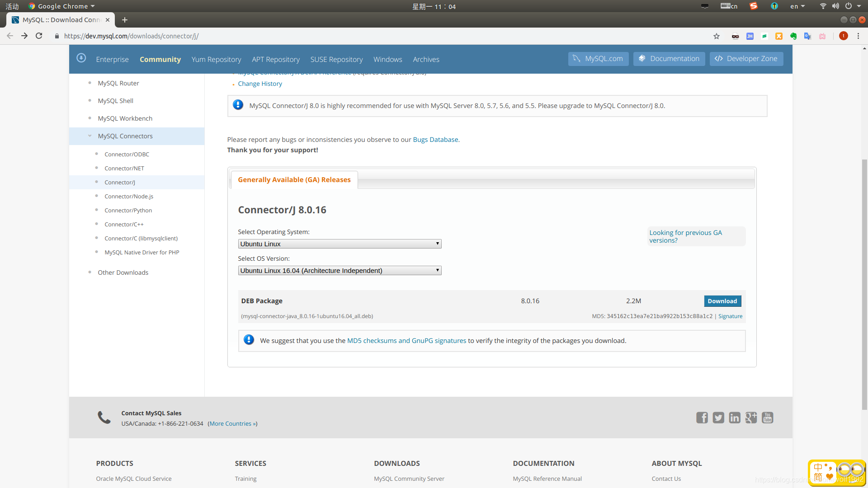The width and height of the screenshot is (868, 488).
Task: Click the page vertical scrollbar thumb
Action: point(864,285)
